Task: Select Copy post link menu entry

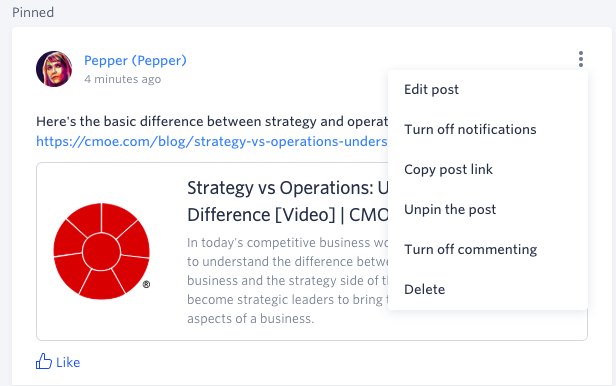Action: [x=448, y=169]
